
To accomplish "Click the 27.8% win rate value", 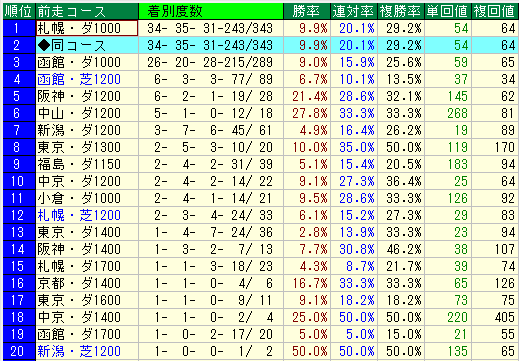I will pos(310,113).
